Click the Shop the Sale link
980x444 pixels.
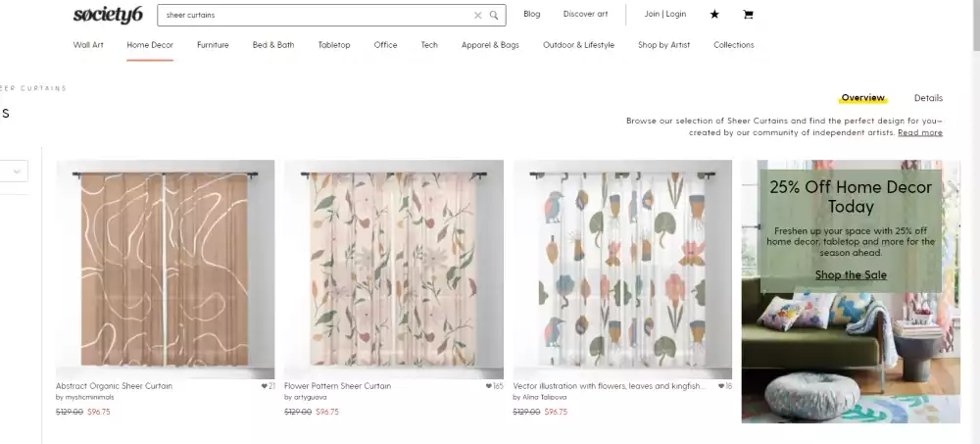click(851, 275)
